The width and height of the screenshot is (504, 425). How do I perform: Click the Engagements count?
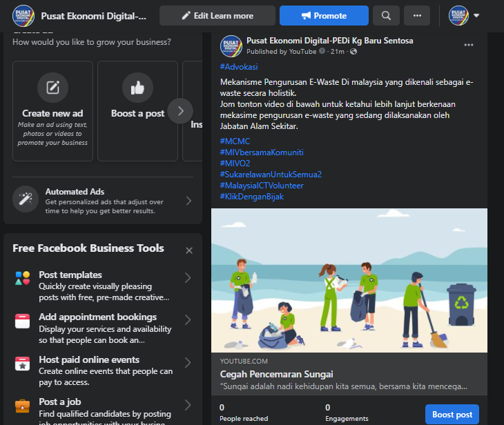pyautogui.click(x=327, y=408)
